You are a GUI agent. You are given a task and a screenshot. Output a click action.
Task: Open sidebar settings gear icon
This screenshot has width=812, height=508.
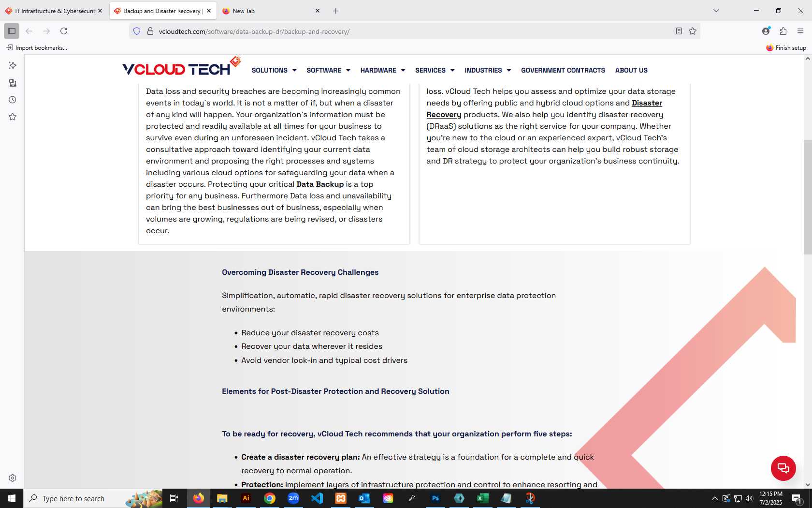tap(13, 478)
